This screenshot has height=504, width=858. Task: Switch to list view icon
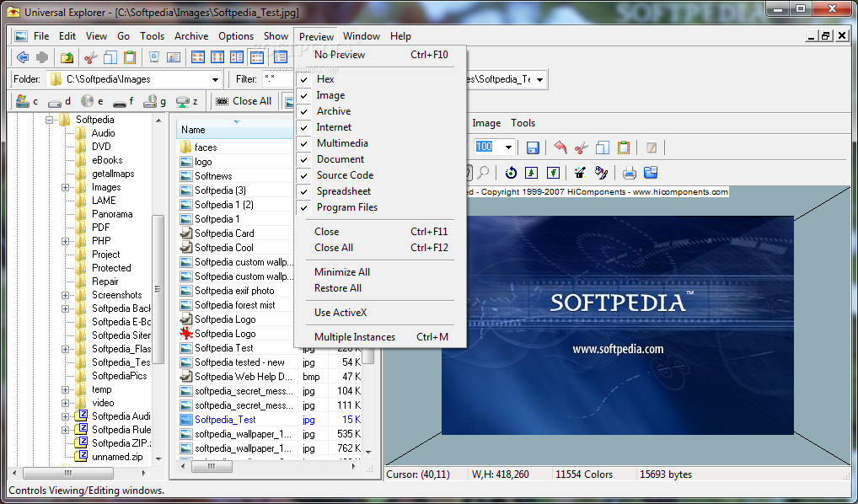(236, 57)
